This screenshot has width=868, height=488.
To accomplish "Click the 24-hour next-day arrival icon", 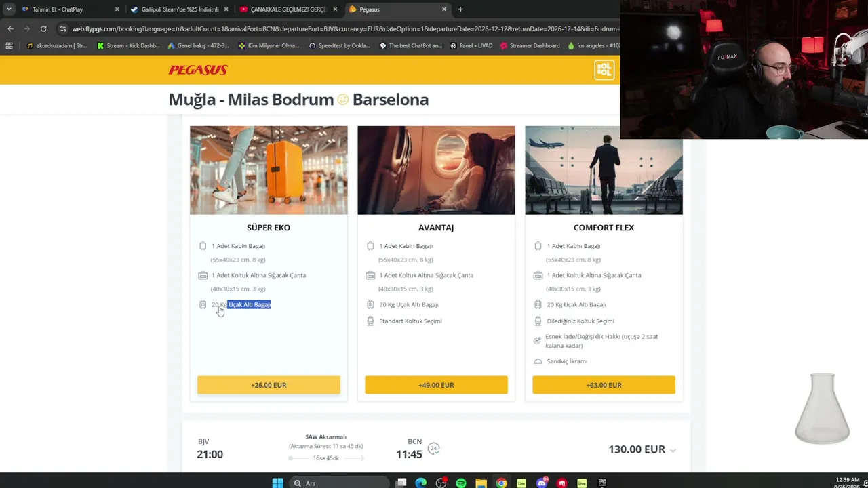I will [434, 448].
